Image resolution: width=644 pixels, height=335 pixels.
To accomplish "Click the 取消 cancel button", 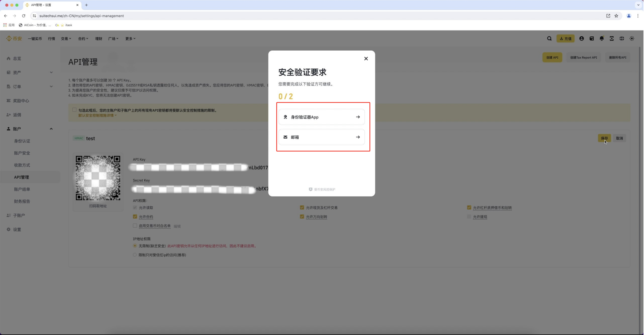I will 619,138.
